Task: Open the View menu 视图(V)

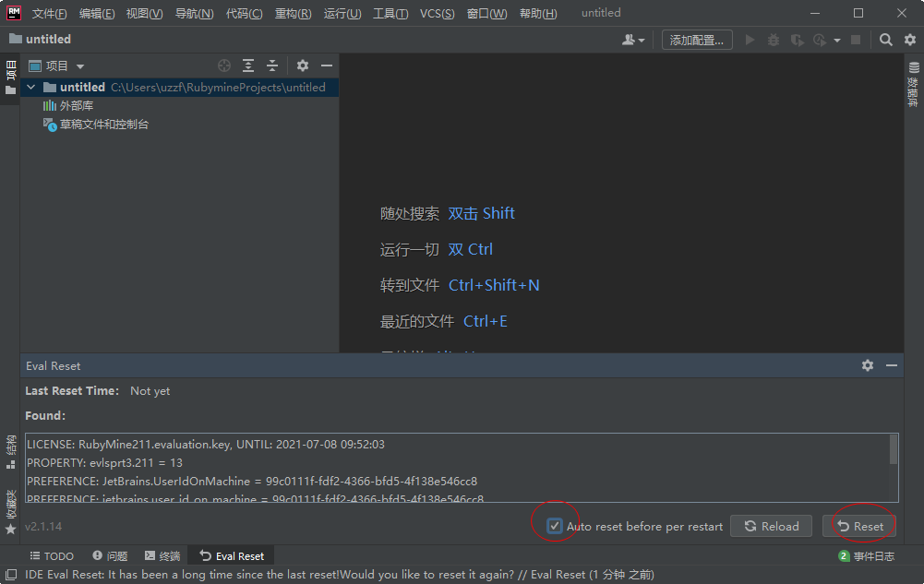Action: (x=144, y=13)
